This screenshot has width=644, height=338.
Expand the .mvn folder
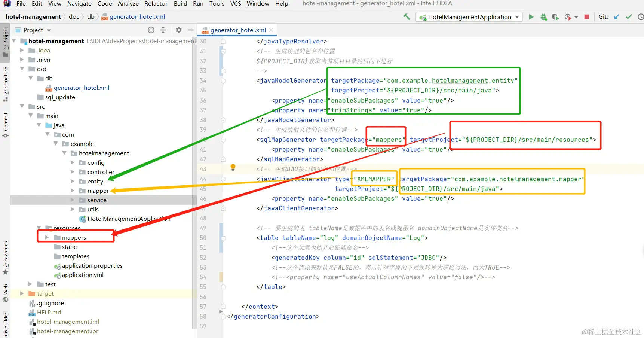(x=22, y=60)
